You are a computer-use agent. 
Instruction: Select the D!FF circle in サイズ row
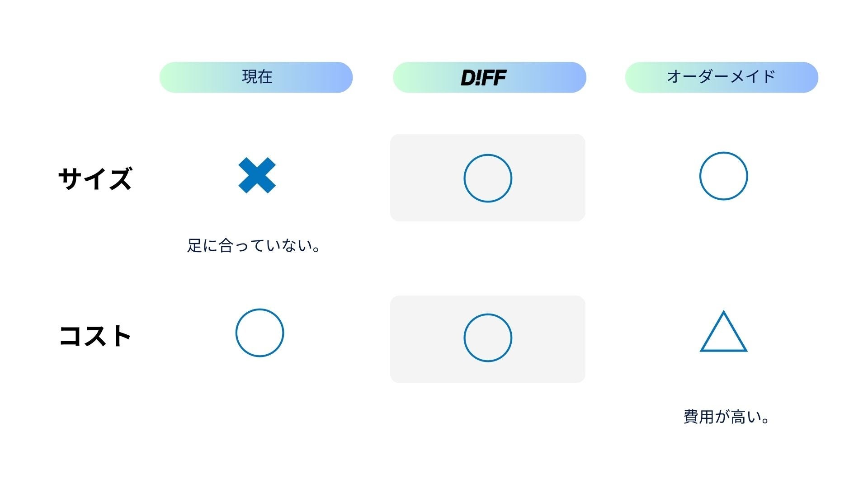pos(487,178)
